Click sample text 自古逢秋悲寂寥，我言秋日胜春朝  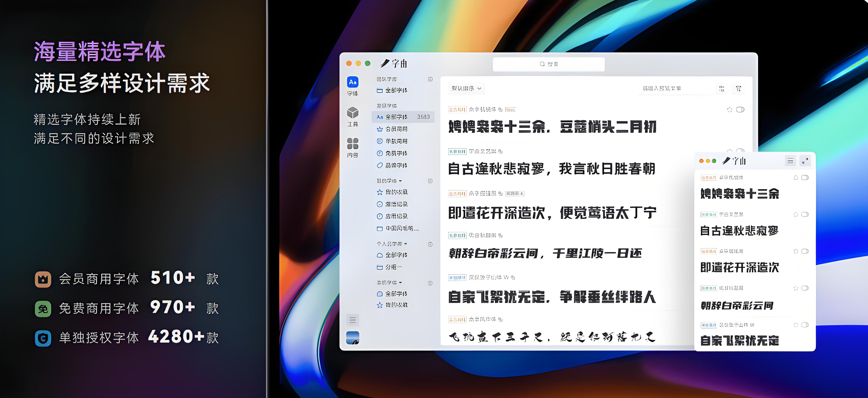(552, 169)
